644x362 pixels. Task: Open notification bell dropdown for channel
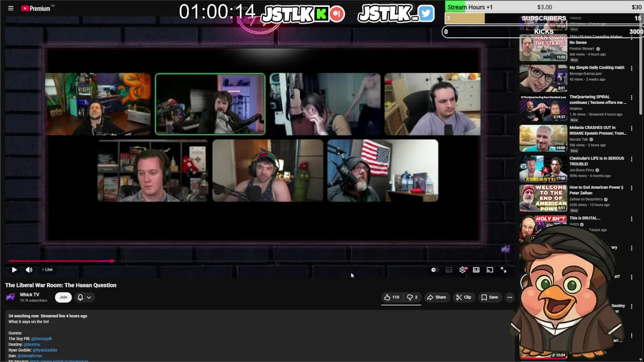84,297
